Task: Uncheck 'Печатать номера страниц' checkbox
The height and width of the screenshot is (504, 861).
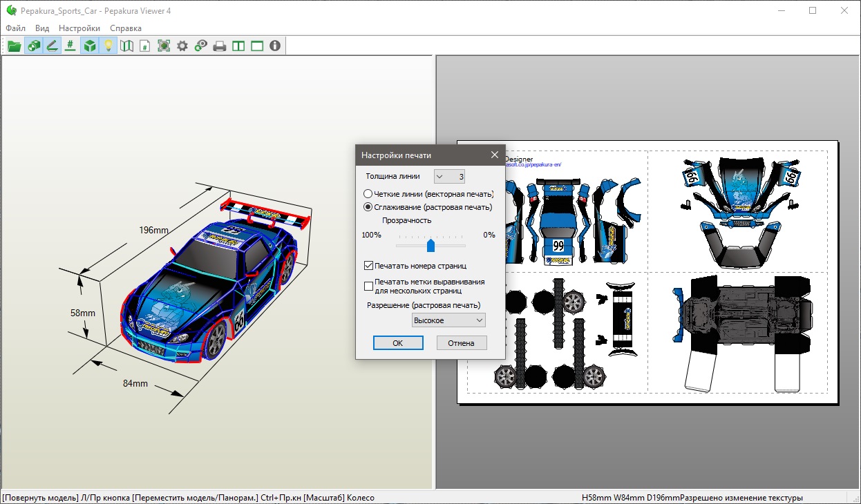Action: pos(369,265)
